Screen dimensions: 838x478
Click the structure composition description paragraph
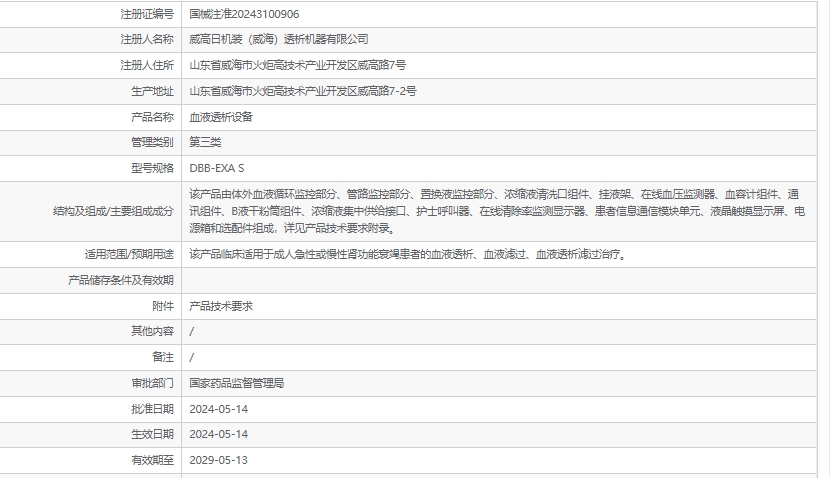pyautogui.click(x=497, y=211)
